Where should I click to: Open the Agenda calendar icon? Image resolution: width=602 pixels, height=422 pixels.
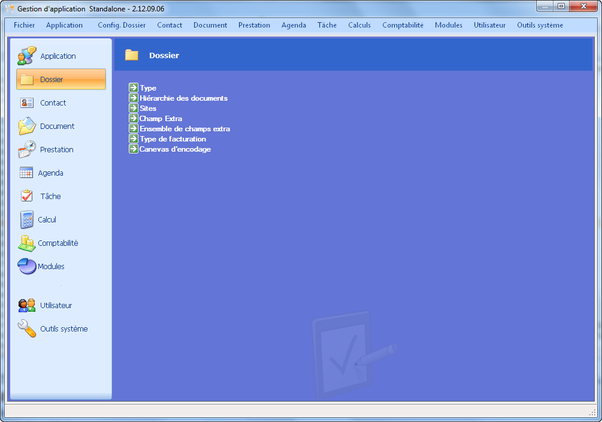pos(27,173)
